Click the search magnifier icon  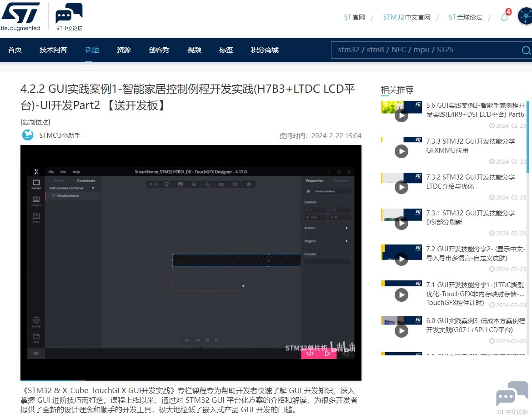[526, 50]
